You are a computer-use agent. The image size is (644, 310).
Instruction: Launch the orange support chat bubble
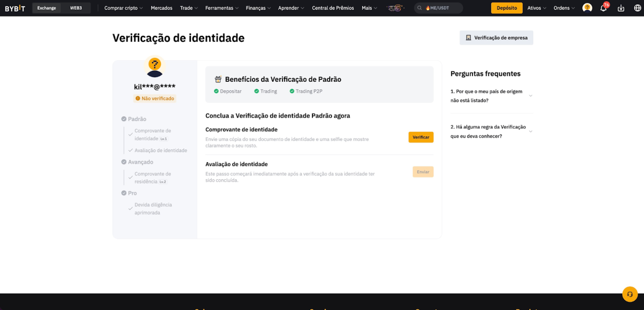point(630,294)
